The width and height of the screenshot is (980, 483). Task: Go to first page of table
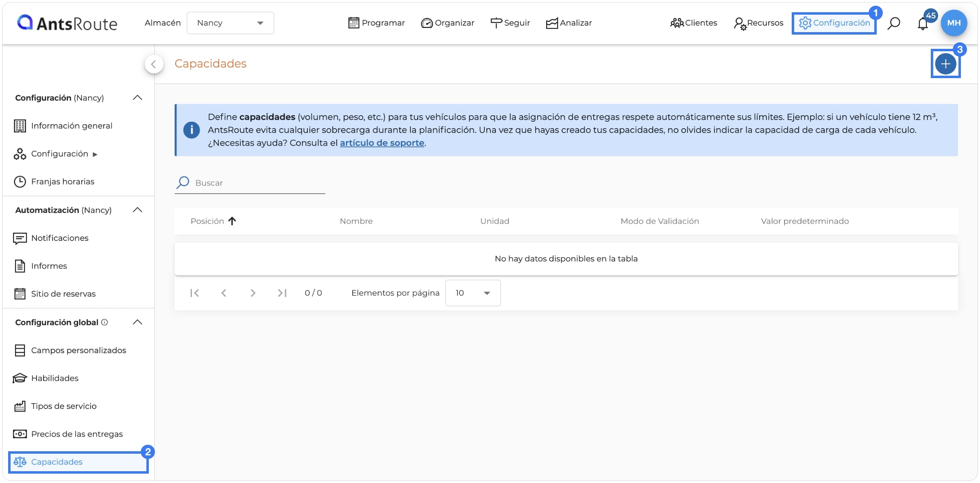coord(194,293)
